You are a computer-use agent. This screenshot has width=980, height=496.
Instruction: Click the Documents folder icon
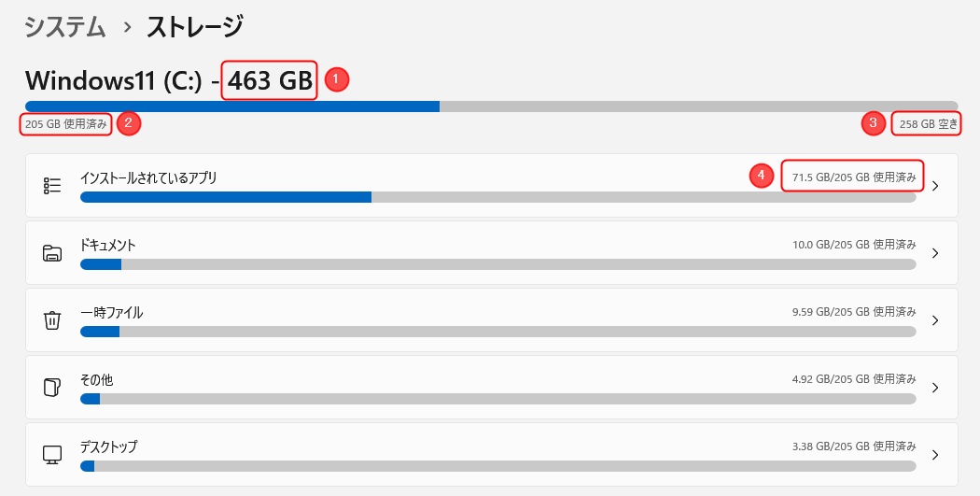52,253
